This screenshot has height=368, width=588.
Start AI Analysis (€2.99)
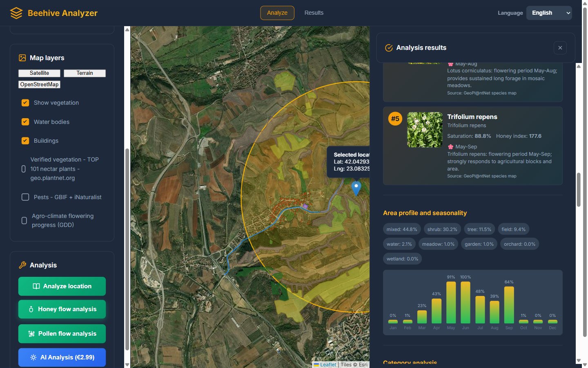(62, 357)
